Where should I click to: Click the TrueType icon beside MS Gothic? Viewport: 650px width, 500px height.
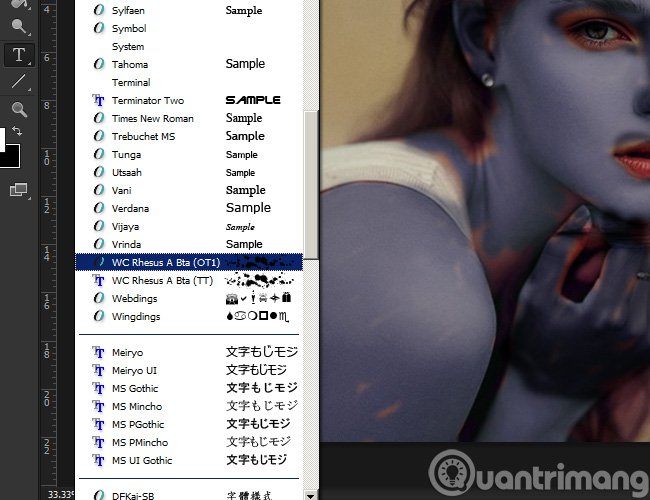tap(99, 388)
